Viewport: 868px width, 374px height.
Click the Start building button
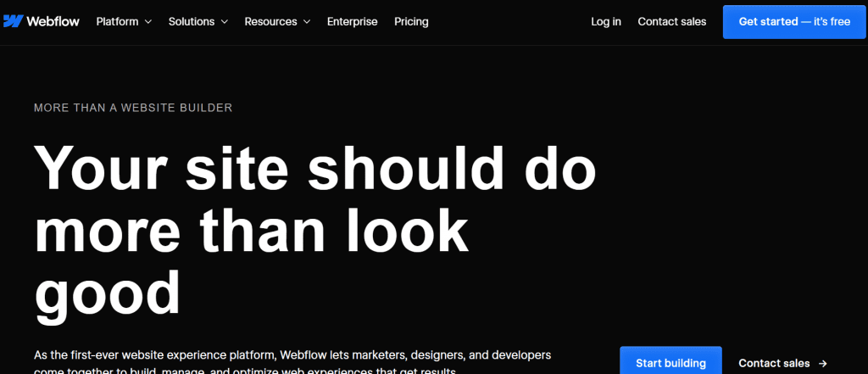tap(670, 362)
